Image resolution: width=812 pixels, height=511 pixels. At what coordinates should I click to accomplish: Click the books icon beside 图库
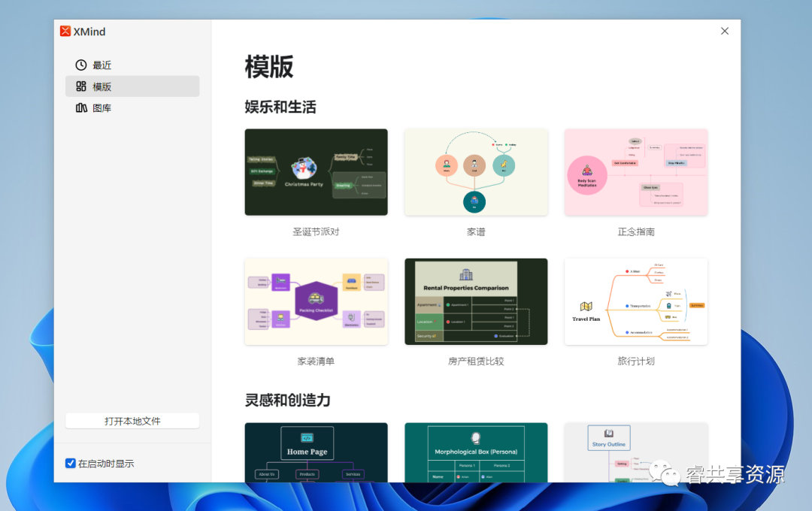81,107
